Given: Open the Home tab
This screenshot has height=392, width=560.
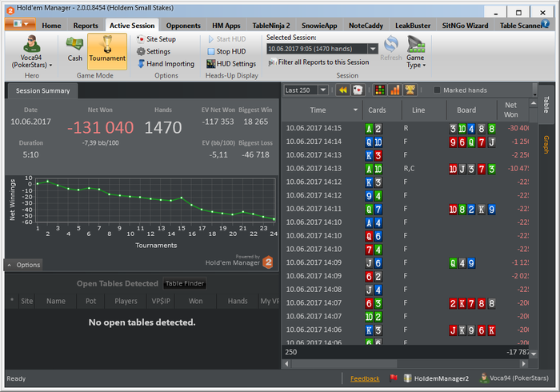Looking at the screenshot, I should tap(51, 26).
